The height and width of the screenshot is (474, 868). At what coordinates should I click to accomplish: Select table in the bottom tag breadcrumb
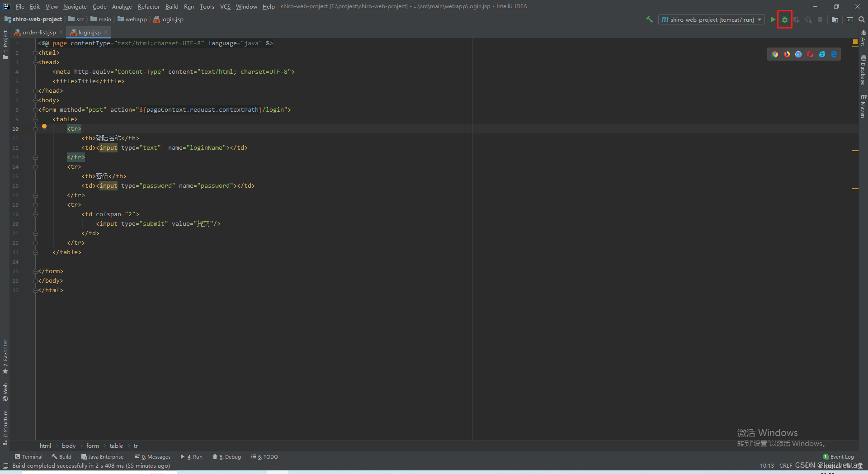point(116,446)
